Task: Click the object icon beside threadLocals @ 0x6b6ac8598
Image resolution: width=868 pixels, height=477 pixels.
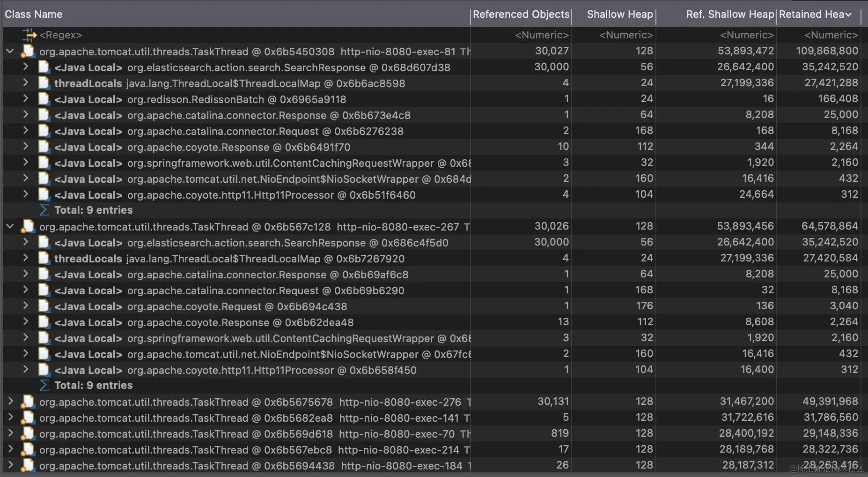Action: (44, 83)
